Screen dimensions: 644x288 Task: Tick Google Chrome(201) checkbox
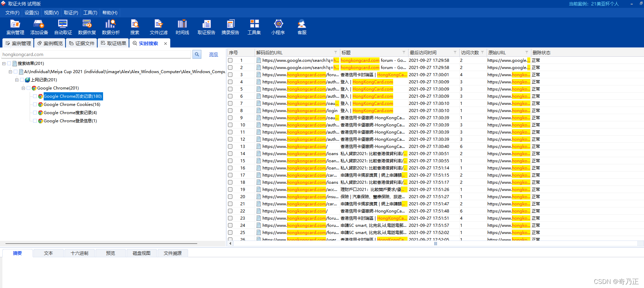29,88
